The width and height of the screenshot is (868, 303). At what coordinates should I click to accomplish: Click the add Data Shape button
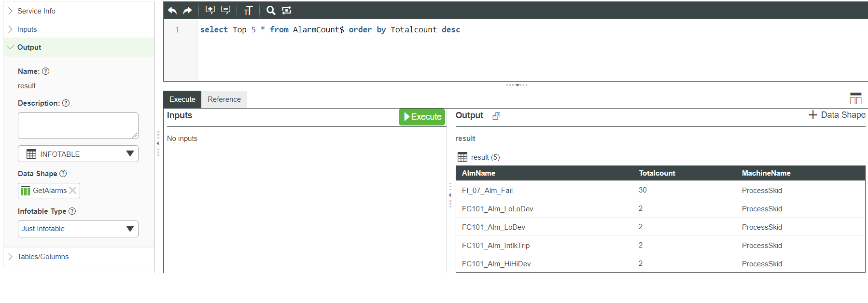(837, 115)
